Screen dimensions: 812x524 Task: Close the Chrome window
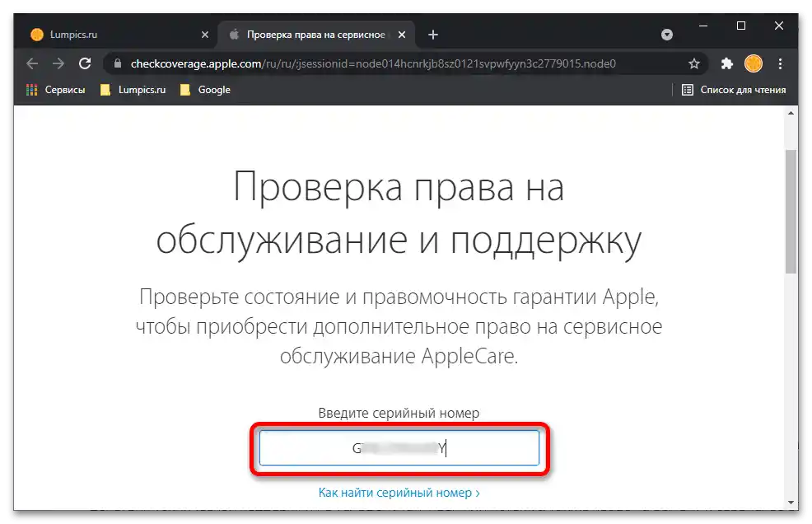coord(779,26)
